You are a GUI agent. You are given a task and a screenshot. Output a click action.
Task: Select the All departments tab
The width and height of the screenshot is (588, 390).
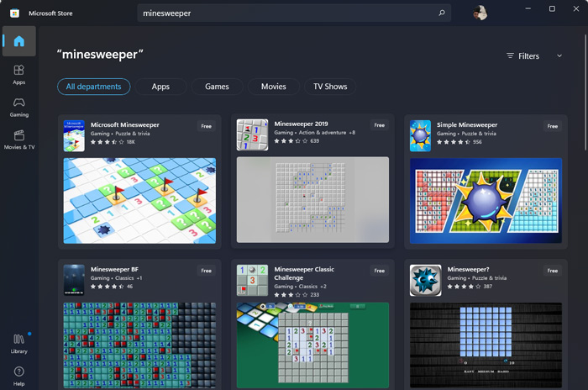point(94,87)
